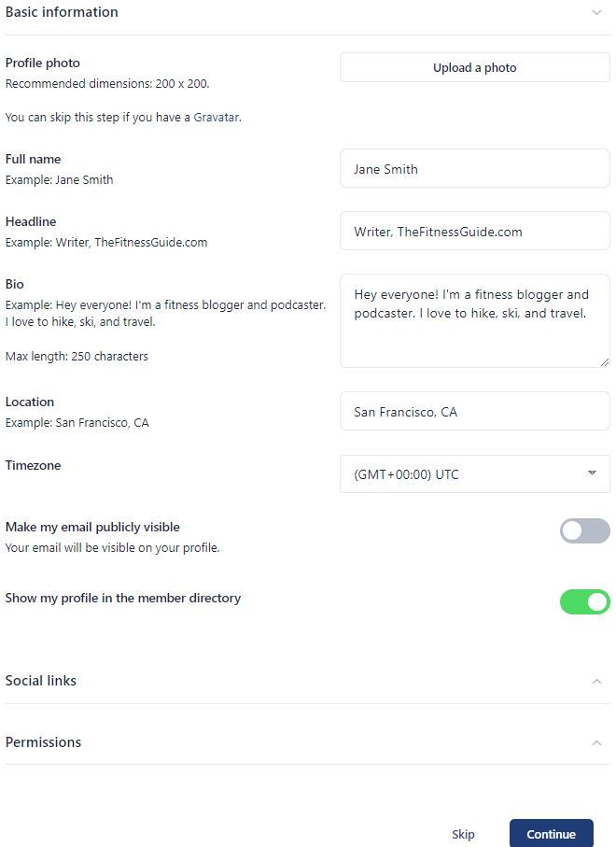Focus the Bio textarea

tap(474, 320)
